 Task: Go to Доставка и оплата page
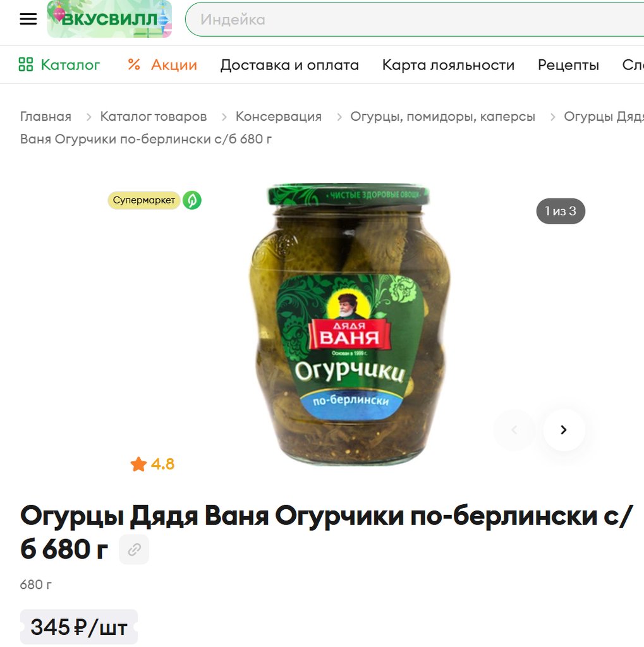pos(289,65)
